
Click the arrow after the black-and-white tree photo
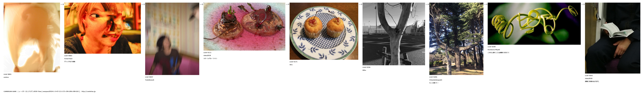(x=427, y=4)
